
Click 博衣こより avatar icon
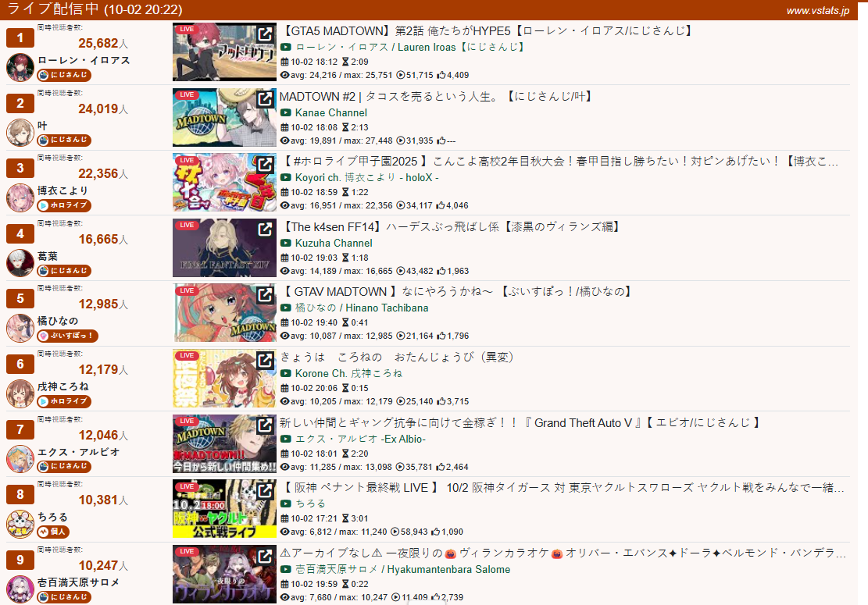click(x=20, y=198)
